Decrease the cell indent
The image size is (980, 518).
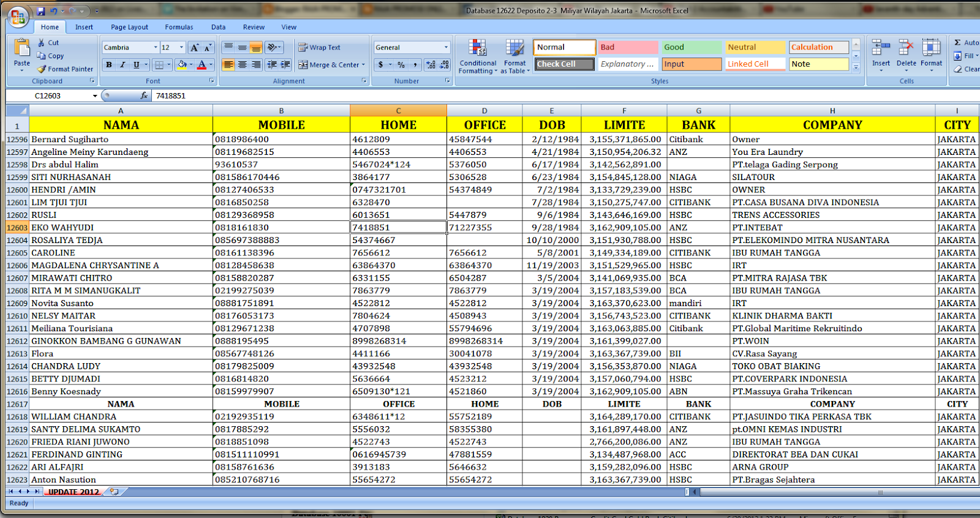(x=272, y=65)
